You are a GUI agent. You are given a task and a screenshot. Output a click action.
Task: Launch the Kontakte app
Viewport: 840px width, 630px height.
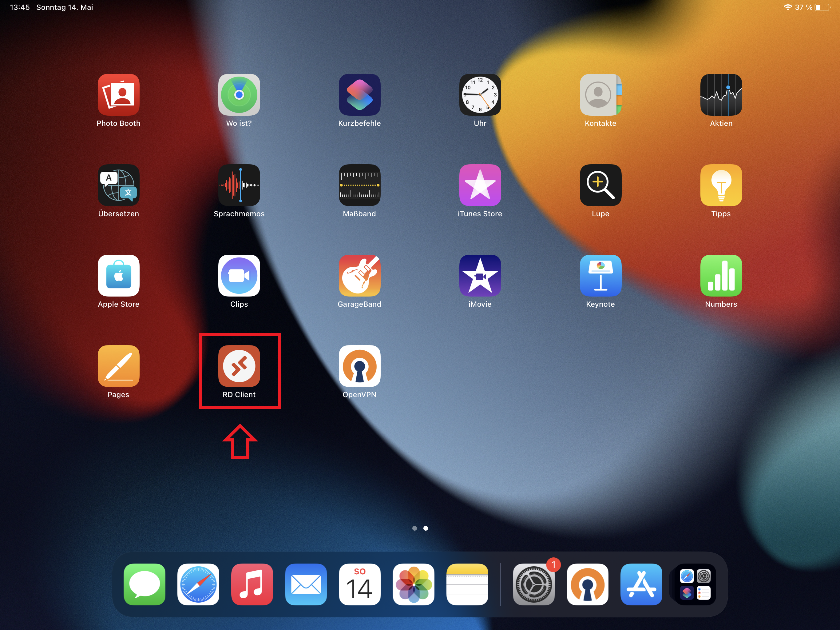[x=600, y=95]
